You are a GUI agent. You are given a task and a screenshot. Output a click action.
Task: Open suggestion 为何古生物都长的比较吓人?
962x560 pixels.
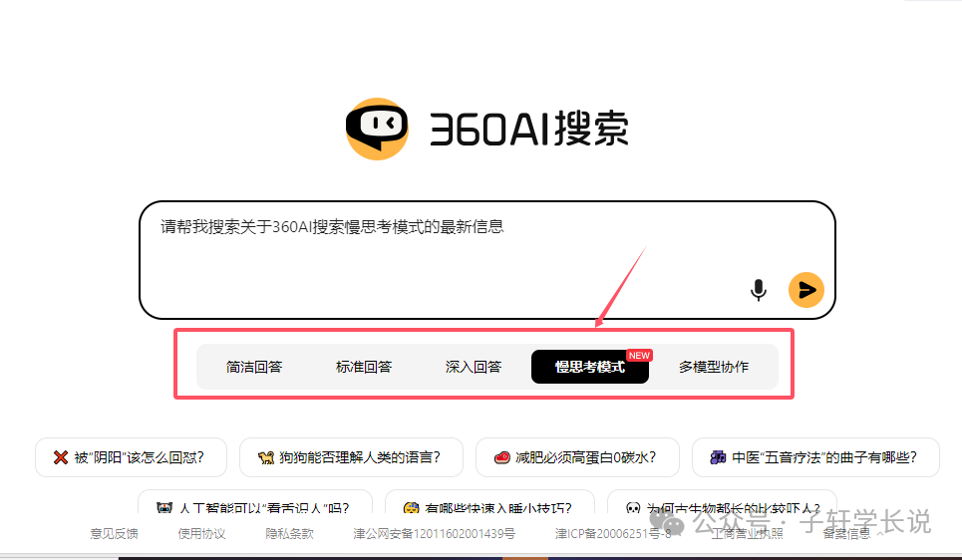pyautogui.click(x=722, y=503)
